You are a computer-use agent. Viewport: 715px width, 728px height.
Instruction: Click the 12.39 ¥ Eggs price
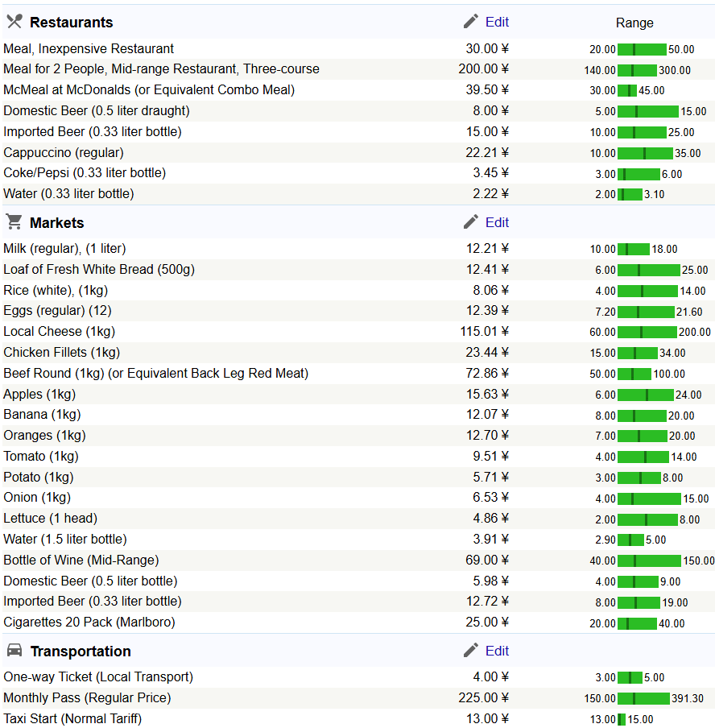pos(487,311)
